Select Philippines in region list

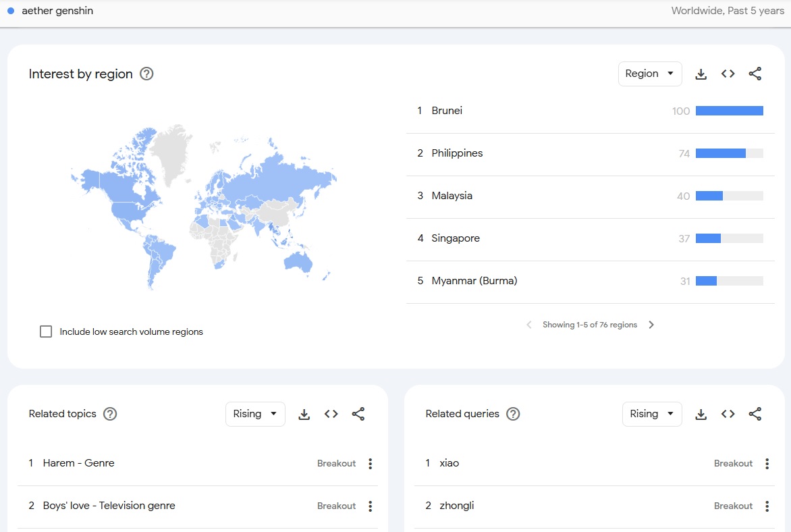591,153
